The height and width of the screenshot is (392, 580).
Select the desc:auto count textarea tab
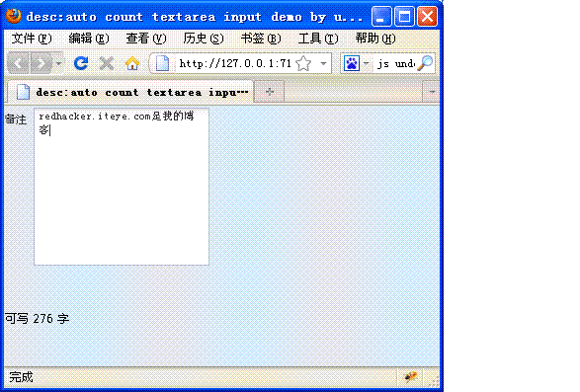130,92
